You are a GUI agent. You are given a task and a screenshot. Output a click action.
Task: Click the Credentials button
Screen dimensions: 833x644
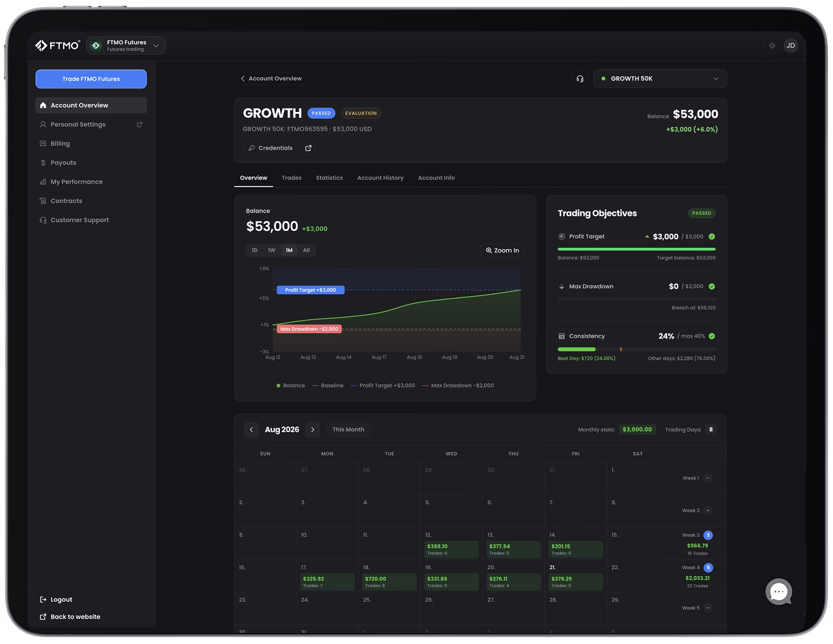pos(270,148)
